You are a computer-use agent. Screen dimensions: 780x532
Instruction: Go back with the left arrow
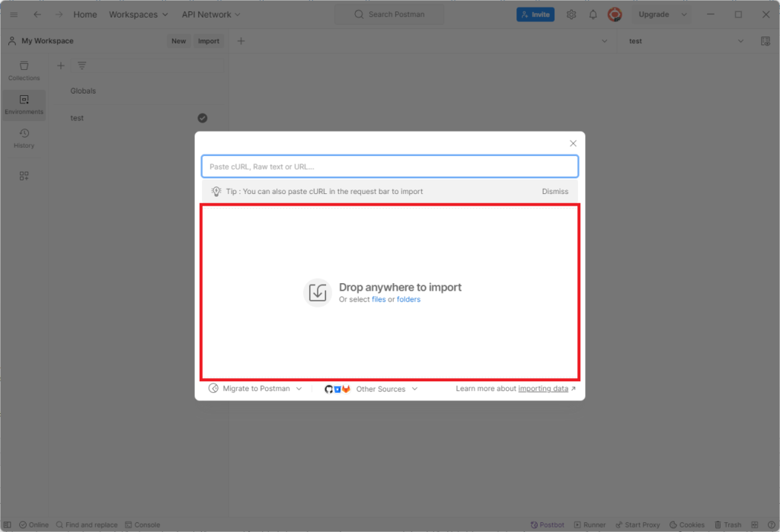pyautogui.click(x=37, y=14)
